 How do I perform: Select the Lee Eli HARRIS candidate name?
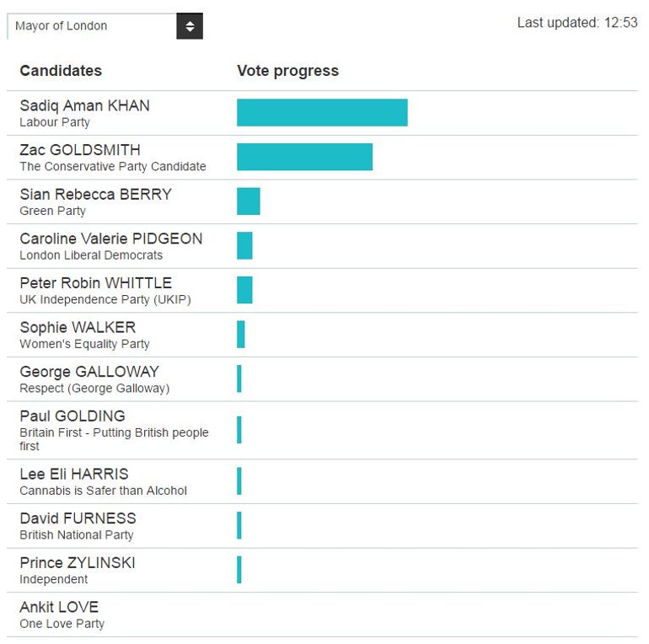74,475
